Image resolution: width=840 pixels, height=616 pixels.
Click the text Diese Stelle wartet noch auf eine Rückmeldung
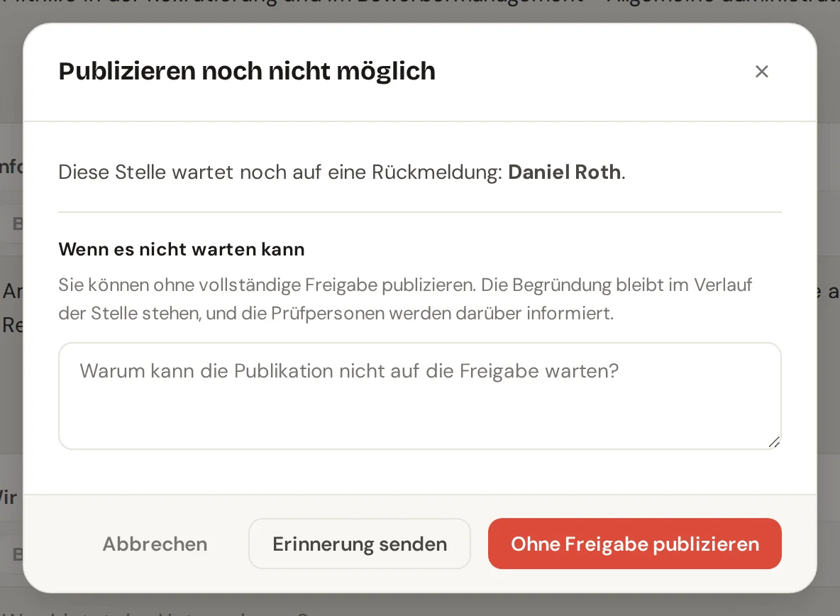pyautogui.click(x=280, y=172)
